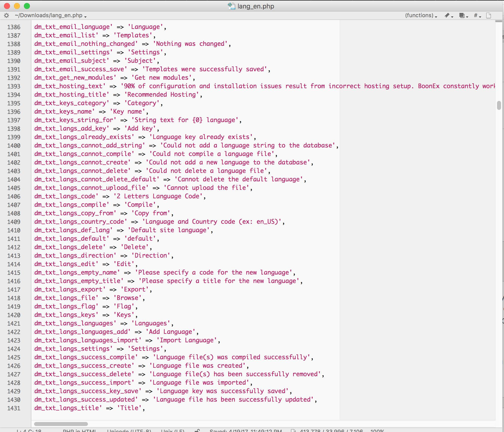Open the ~/Downloads/lang_en.php path dropdown
The image size is (504, 432).
point(50,15)
